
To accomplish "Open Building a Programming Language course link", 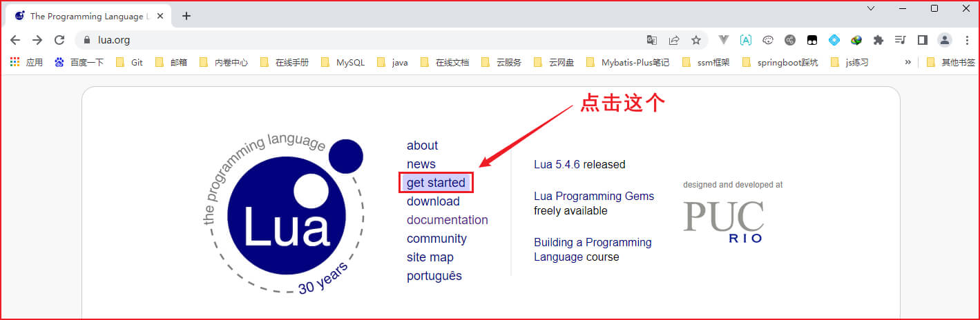I will coord(593,250).
